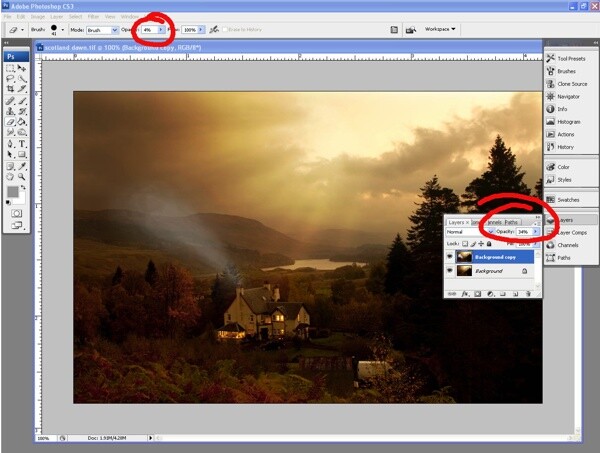
Task: Click the foreground color swatch
Action: point(13,192)
